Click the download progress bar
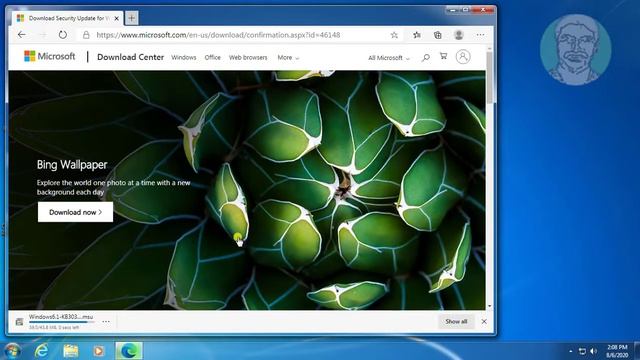This screenshot has height=360, width=640. point(61,322)
